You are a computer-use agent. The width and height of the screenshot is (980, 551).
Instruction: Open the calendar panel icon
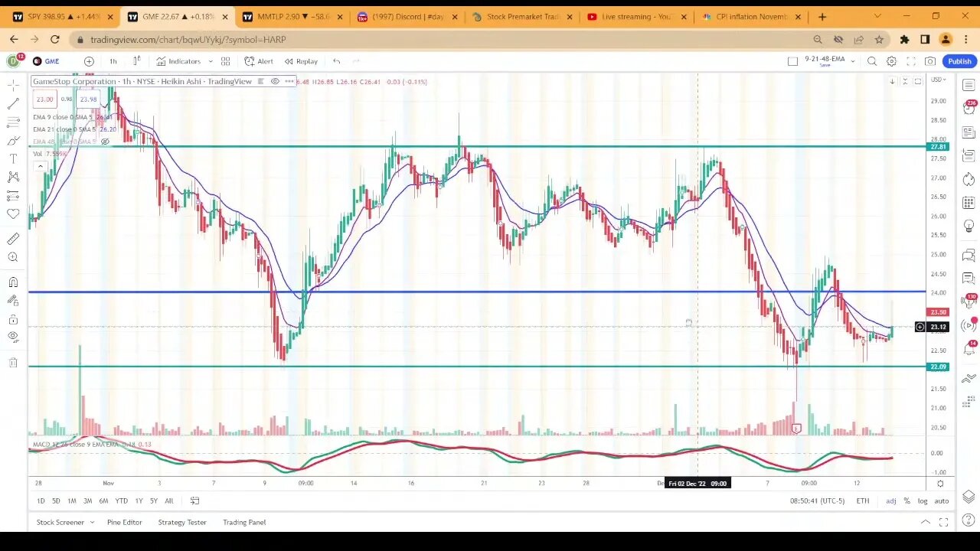point(969,204)
